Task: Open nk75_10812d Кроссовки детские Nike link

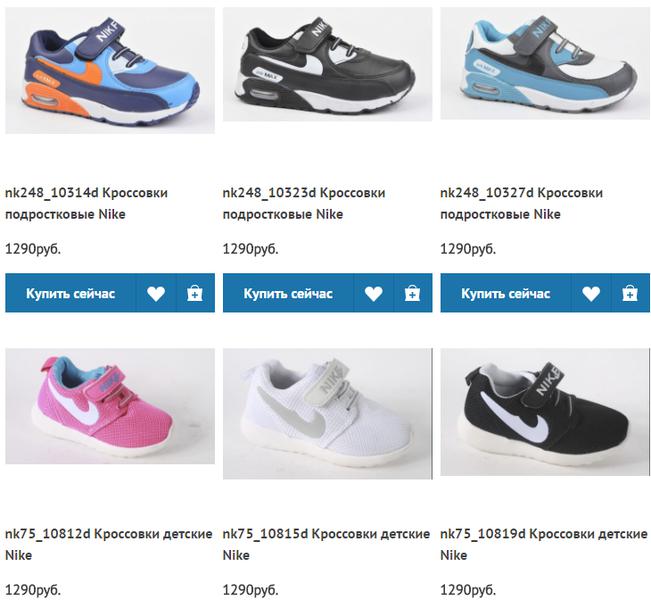Action: tap(109, 544)
